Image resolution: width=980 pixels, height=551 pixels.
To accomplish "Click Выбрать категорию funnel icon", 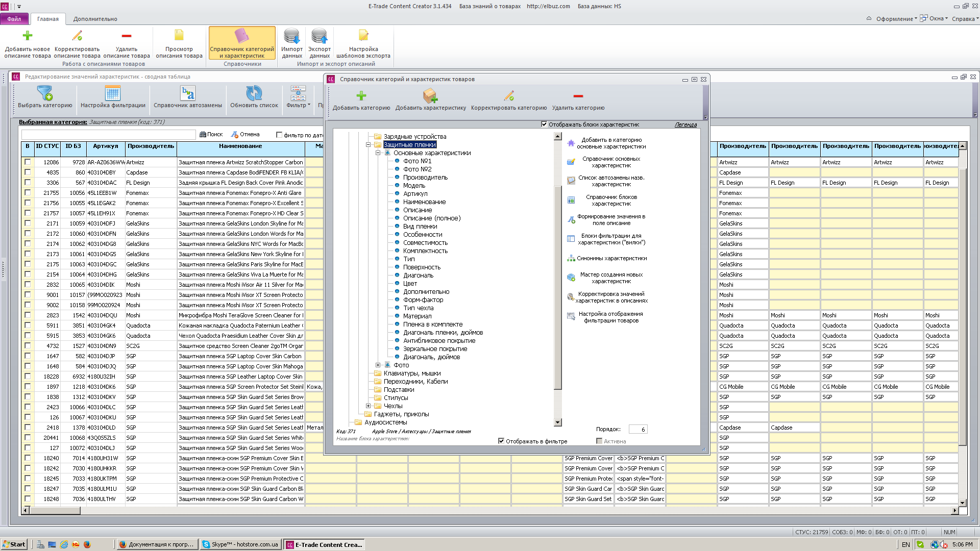I will tap(45, 93).
